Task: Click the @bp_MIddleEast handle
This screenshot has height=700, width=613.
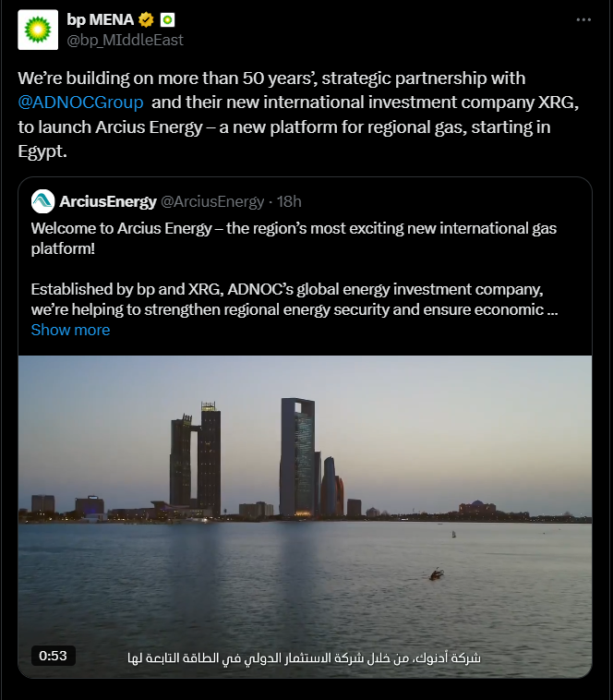Action: [125, 40]
